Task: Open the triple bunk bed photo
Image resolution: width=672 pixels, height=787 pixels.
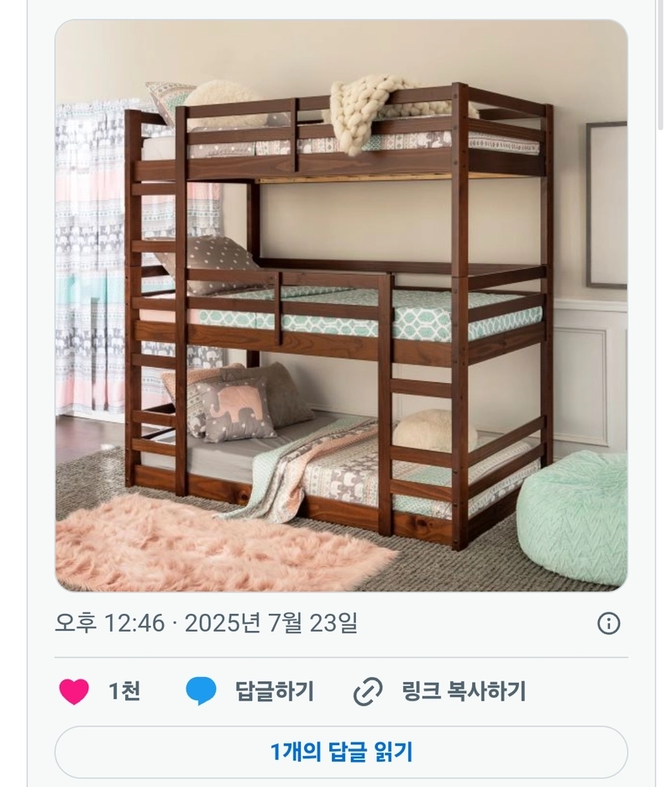Action: point(341,306)
